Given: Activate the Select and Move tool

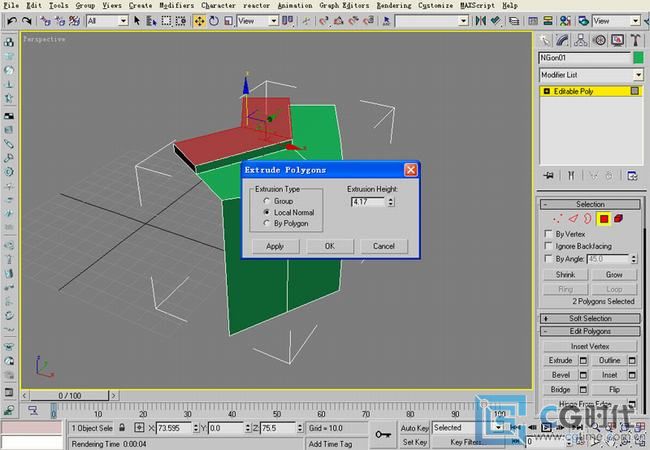Looking at the screenshot, I should pos(199,21).
